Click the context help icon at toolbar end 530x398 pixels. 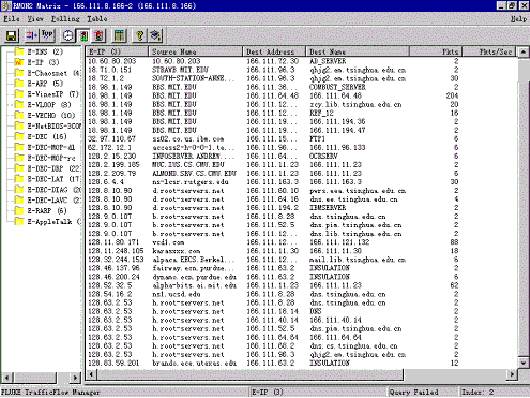pos(155,36)
